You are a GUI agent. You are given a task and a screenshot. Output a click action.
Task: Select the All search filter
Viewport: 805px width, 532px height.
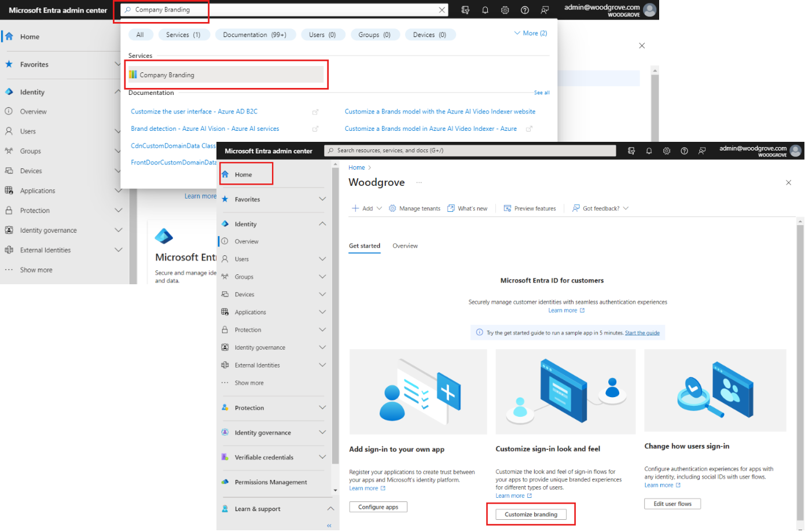tap(140, 35)
